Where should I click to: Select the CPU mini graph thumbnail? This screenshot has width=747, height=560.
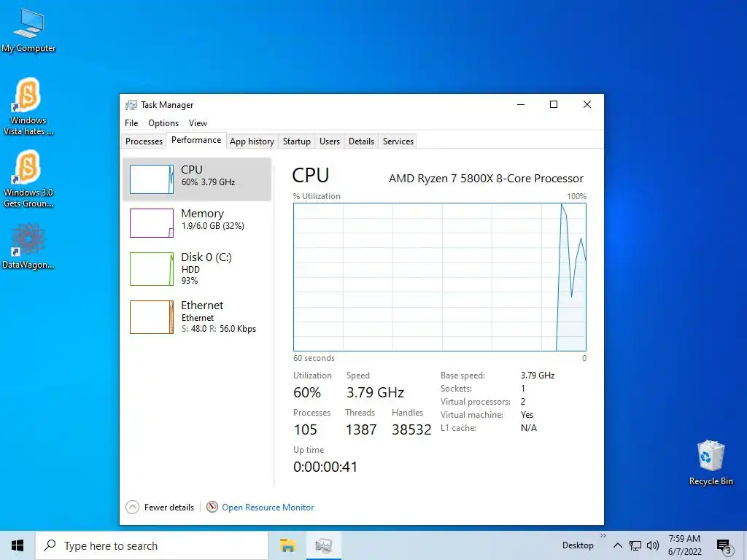(152, 179)
